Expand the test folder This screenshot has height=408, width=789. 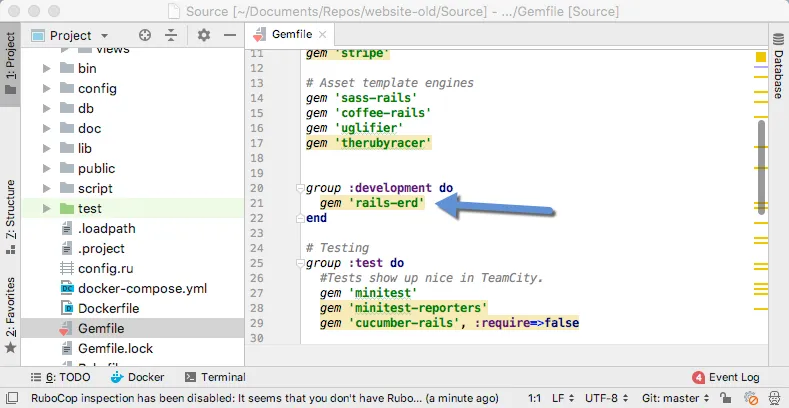[x=47, y=208]
